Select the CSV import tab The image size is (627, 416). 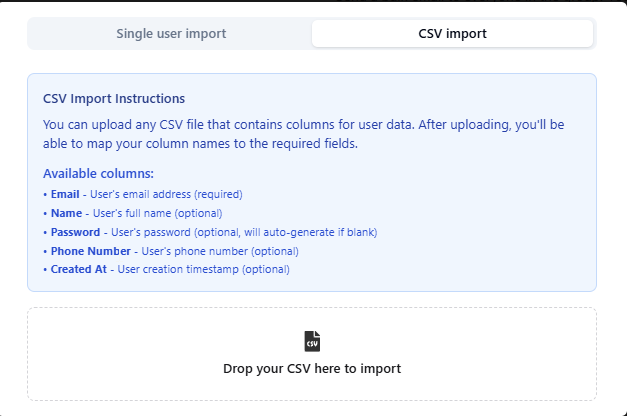tap(452, 33)
